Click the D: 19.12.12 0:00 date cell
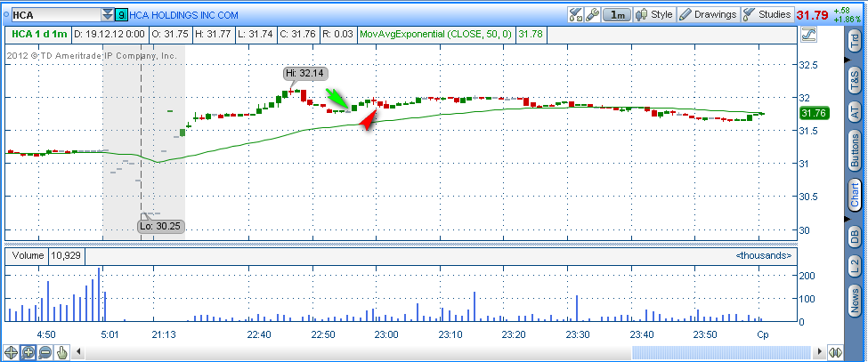Screen dimensions: 868x362 tap(109, 35)
